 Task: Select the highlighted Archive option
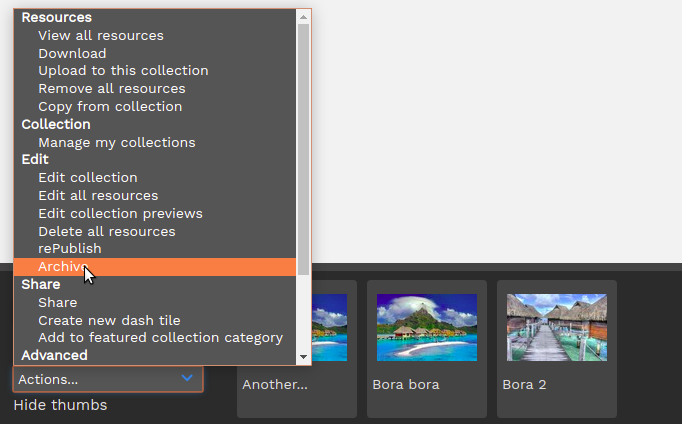(61, 267)
